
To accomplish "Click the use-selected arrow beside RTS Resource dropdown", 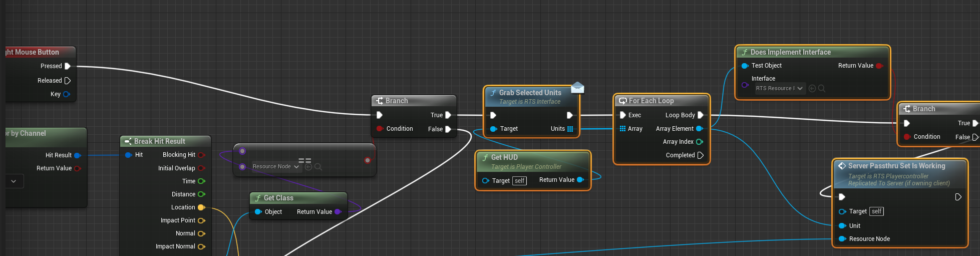I will pyautogui.click(x=812, y=89).
